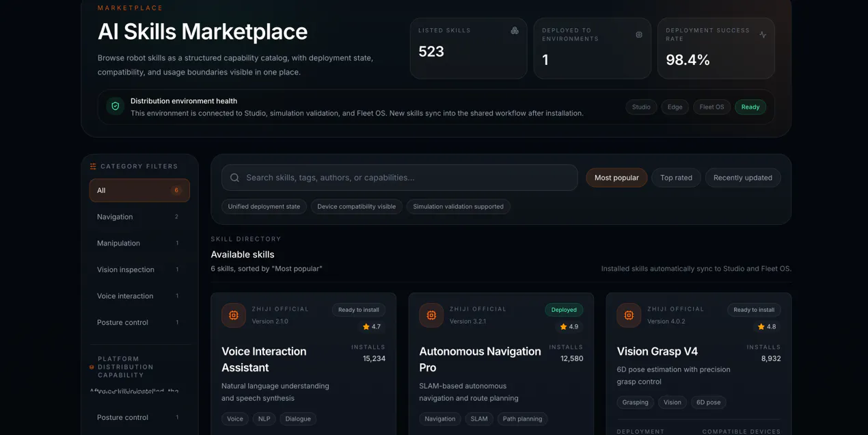Filter by Vision inspection category
This screenshot has width=868, height=435.
[139, 269]
